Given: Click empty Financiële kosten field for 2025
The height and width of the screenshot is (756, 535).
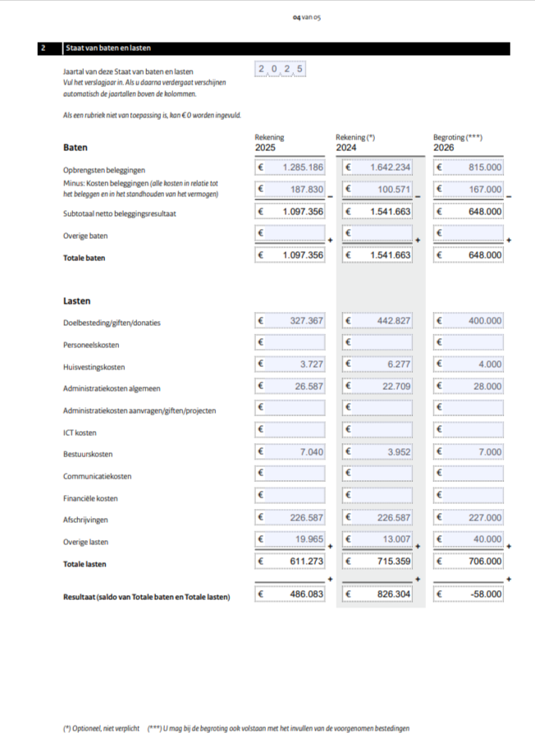Looking at the screenshot, I should [290, 495].
